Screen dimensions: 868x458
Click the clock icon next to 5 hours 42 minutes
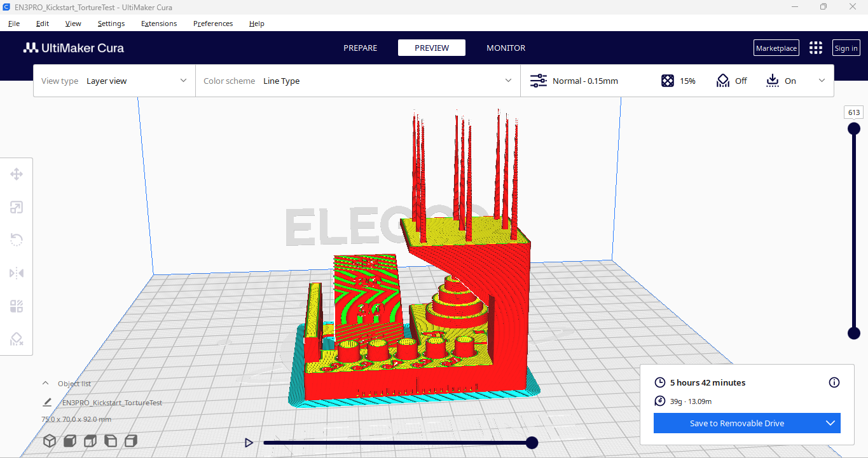pos(660,382)
